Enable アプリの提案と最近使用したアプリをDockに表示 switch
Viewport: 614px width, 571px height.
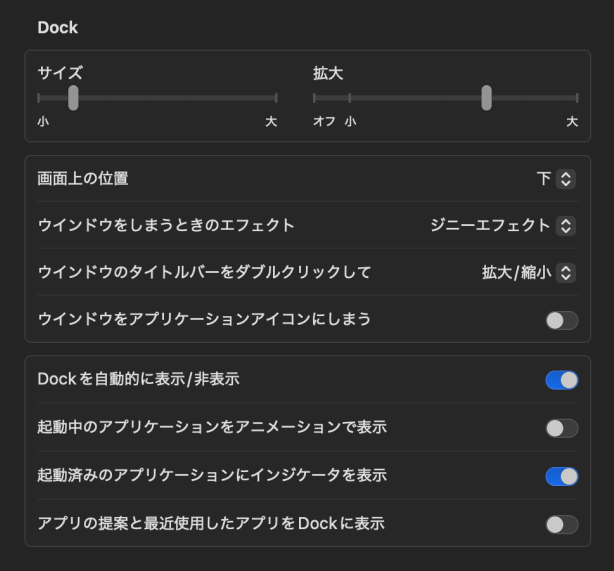click(562, 525)
